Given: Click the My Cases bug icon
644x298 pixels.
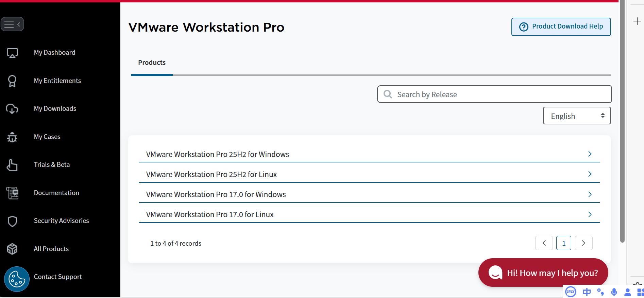Looking at the screenshot, I should point(12,137).
